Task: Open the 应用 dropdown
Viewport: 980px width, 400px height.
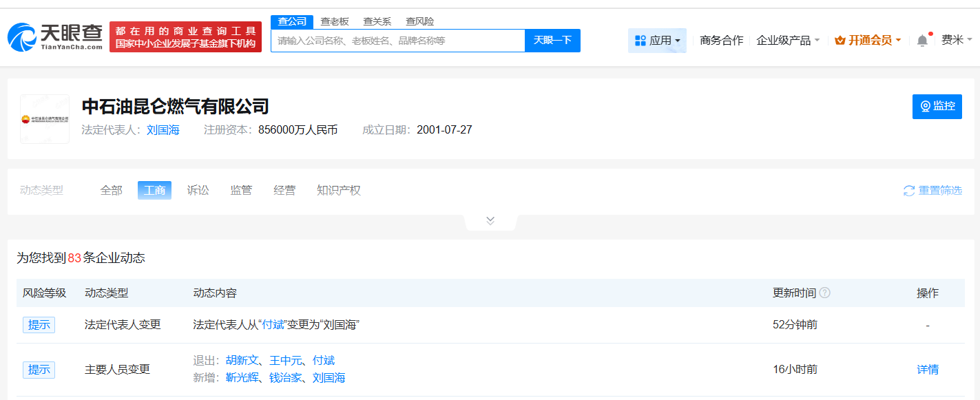Action: point(657,41)
